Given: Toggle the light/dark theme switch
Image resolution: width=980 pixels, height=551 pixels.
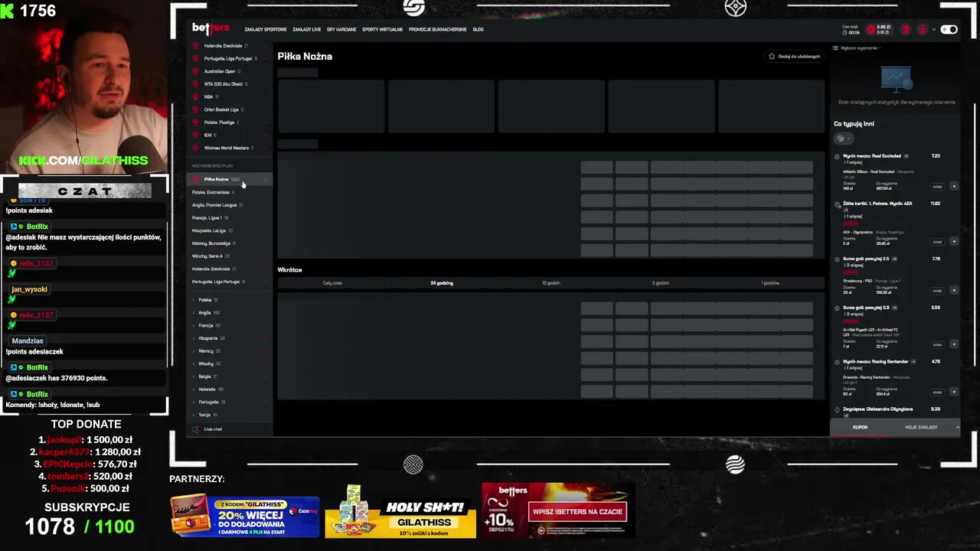Looking at the screenshot, I should tap(949, 30).
